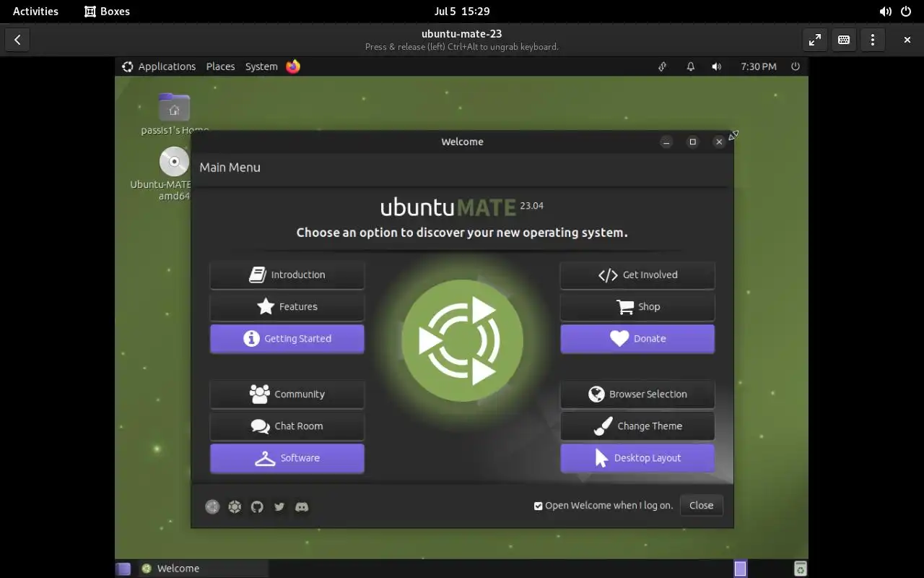Image resolution: width=924 pixels, height=578 pixels.
Task: Click the MATE panel volume icon
Action: pos(716,66)
